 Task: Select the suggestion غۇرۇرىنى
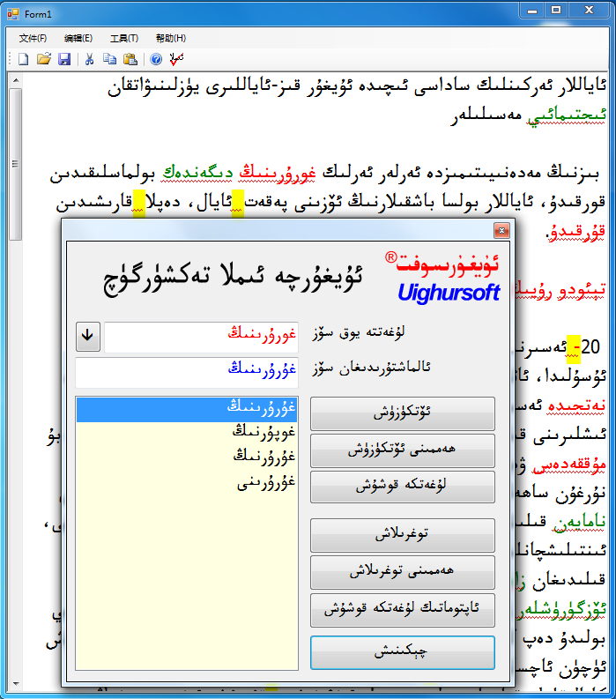[x=187, y=483]
